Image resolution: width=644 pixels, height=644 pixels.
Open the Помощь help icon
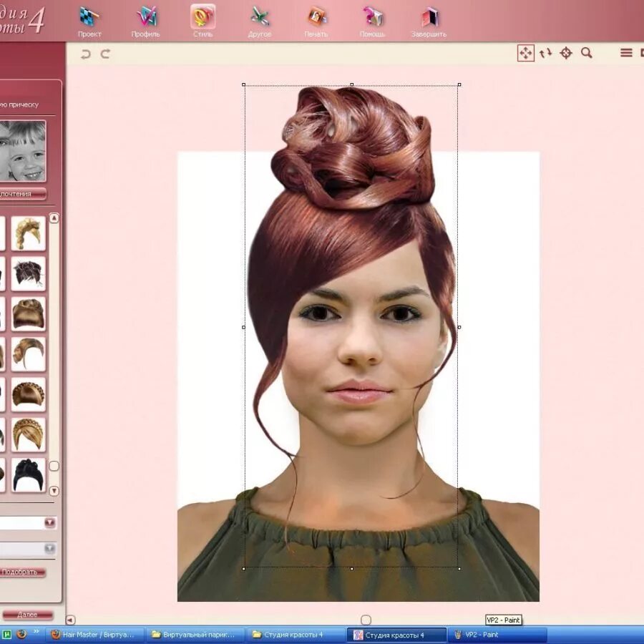(372, 17)
